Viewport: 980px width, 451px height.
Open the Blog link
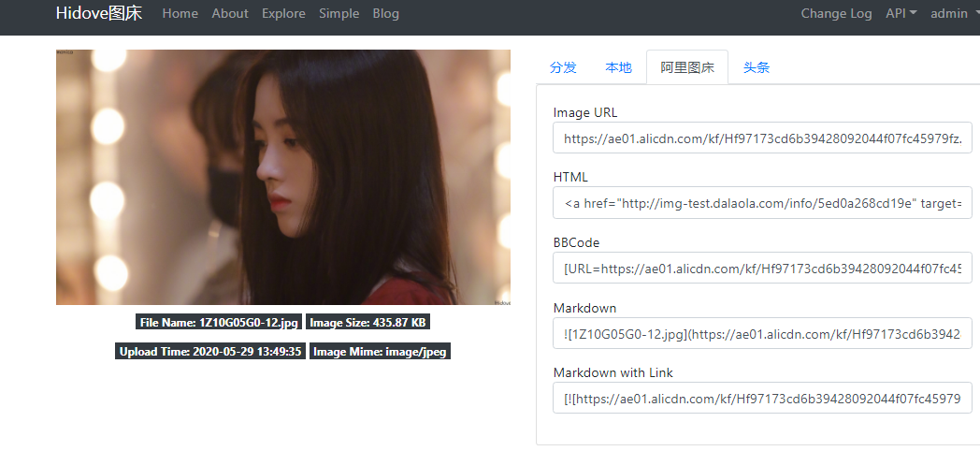coord(385,13)
